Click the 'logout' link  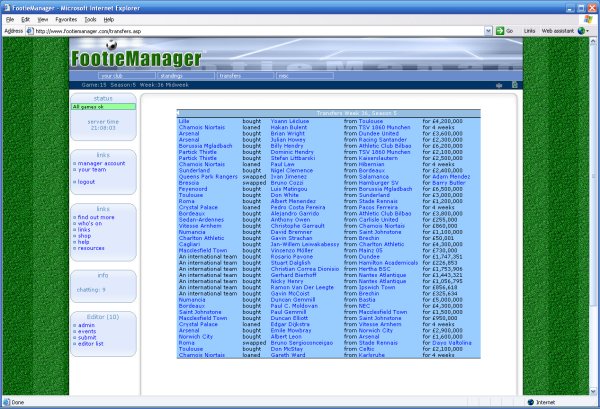click(x=86, y=182)
